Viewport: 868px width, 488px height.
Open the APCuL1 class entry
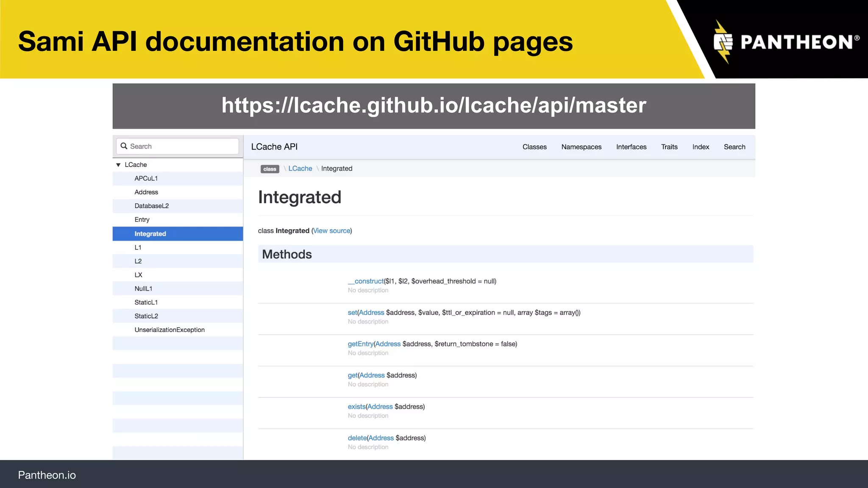[x=146, y=178]
